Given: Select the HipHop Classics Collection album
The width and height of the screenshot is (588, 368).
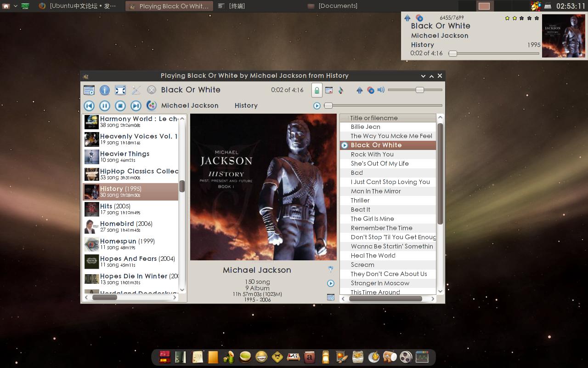Looking at the screenshot, I should click(130, 174).
